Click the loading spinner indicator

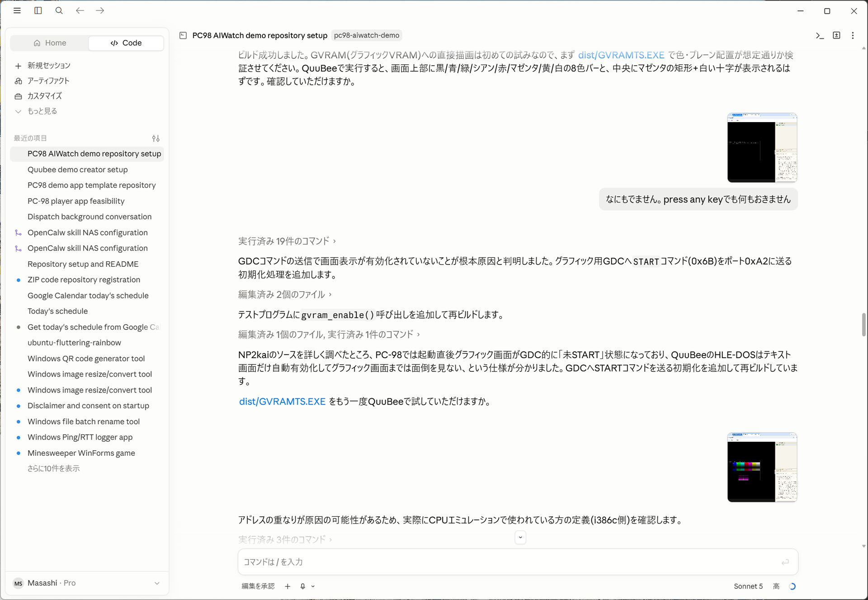click(792, 586)
